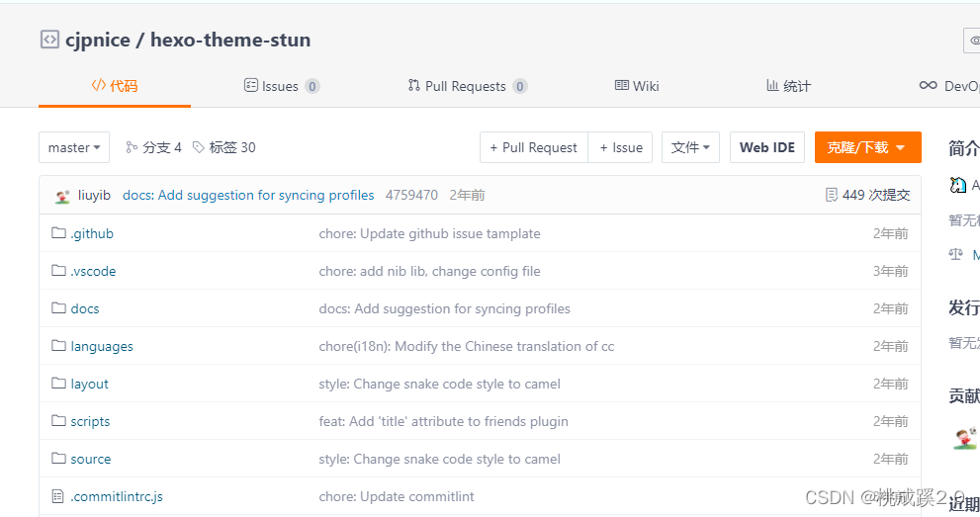Click the watch eye button at top right
This screenshot has width=980, height=517.
pos(972,41)
